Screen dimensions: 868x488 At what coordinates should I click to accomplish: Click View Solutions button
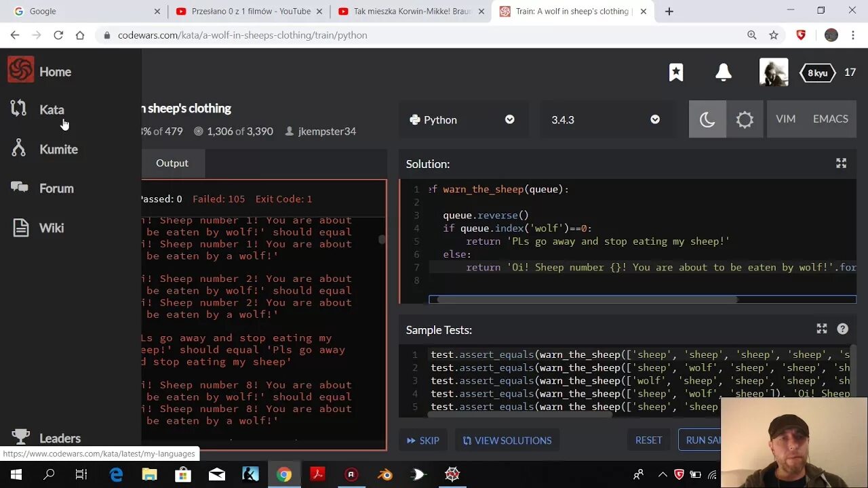507,440
